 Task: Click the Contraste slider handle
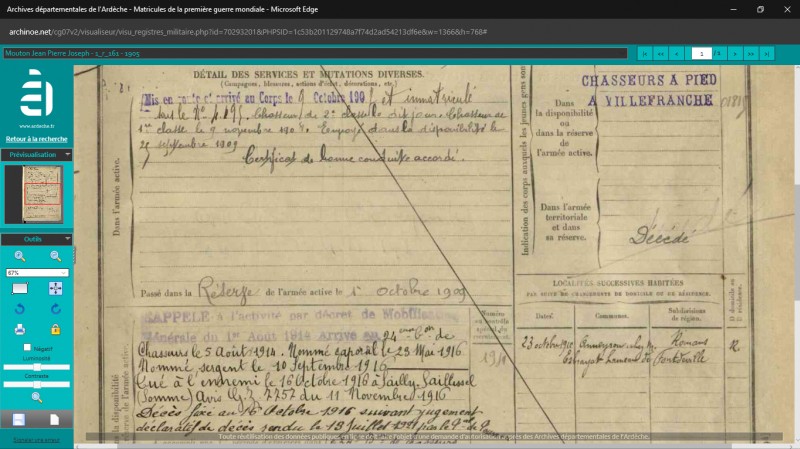(x=37, y=384)
